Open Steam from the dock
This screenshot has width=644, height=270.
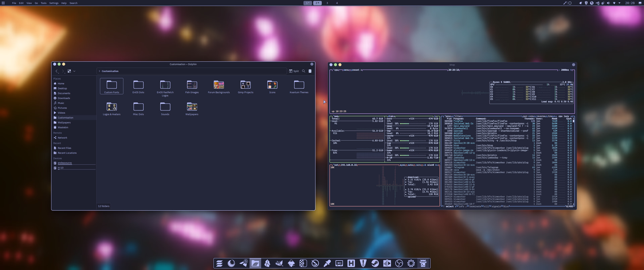(x=375, y=263)
